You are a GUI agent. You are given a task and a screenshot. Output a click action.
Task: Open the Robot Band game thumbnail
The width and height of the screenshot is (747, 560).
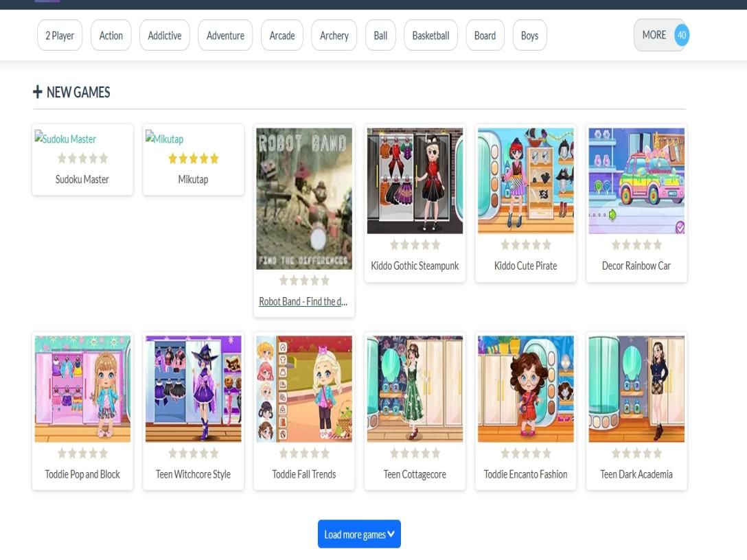click(304, 198)
